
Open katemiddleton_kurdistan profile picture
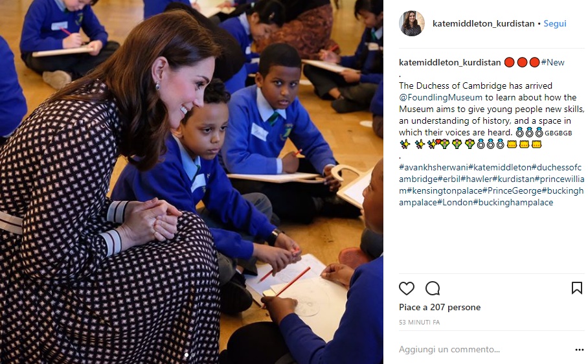click(x=412, y=23)
